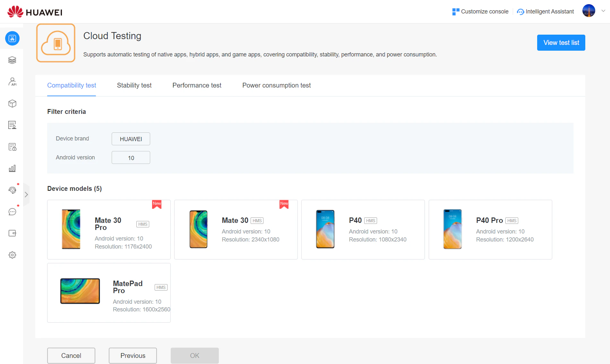The width and height of the screenshot is (610, 364).
Task: Click the MatePad Pro tablet thumbnail
Action: point(80,291)
